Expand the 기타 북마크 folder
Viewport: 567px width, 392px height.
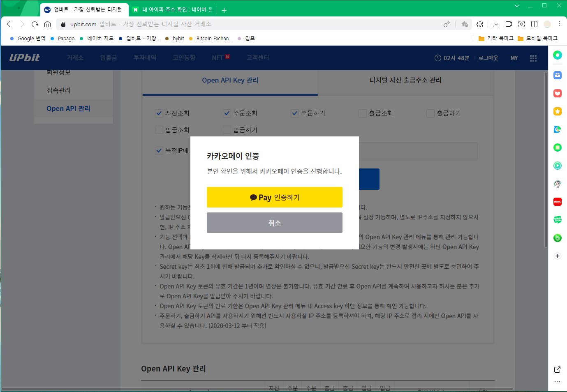point(496,38)
